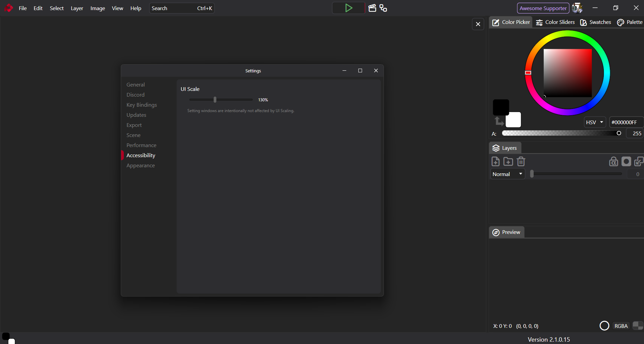The image size is (644, 344).
Task: Expand the Normal blend mode dropdown
Action: tap(507, 174)
